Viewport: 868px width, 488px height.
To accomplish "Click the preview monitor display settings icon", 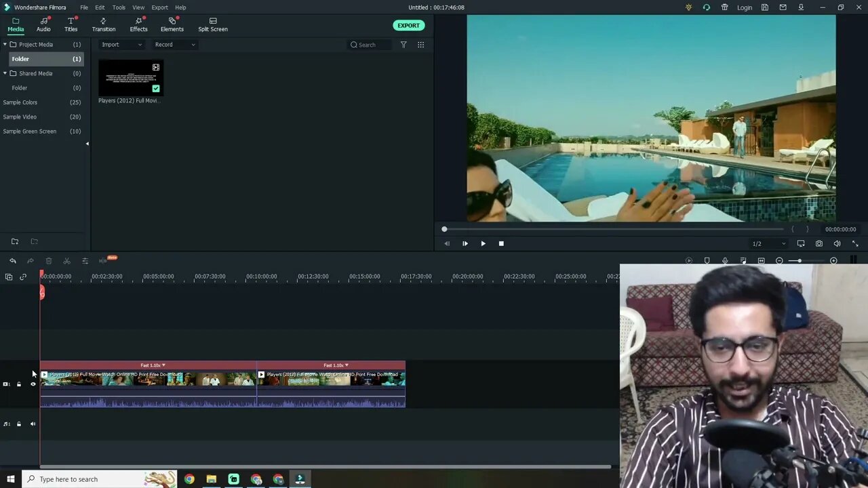I will point(801,243).
